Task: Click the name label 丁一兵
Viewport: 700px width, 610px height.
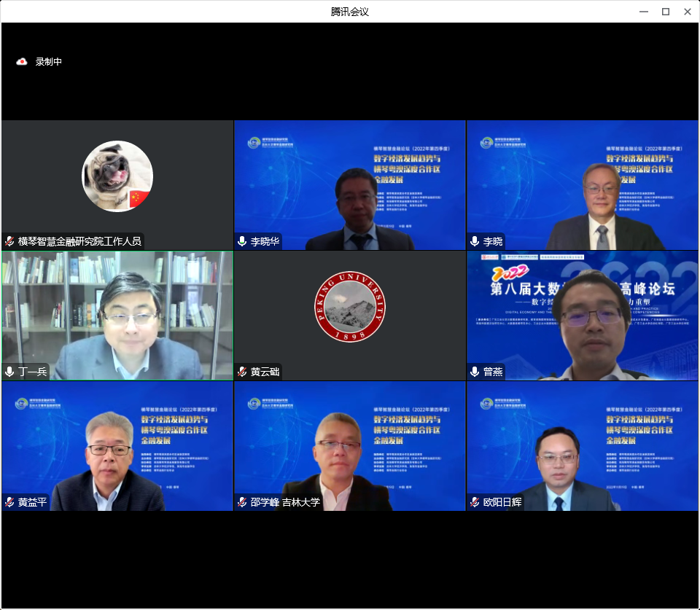Action: 32,372
